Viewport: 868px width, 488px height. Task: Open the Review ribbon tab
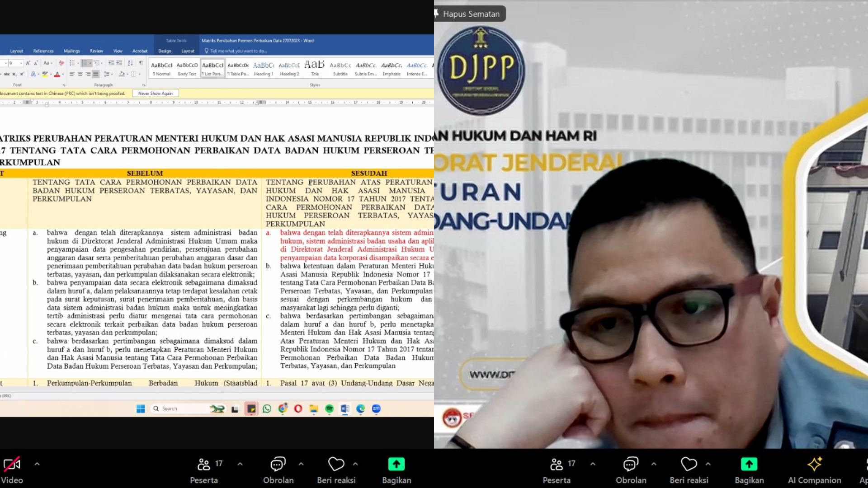tap(96, 51)
